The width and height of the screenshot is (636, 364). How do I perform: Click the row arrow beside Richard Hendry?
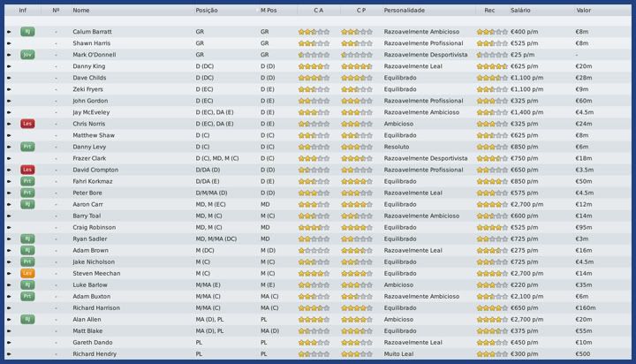[9, 353]
